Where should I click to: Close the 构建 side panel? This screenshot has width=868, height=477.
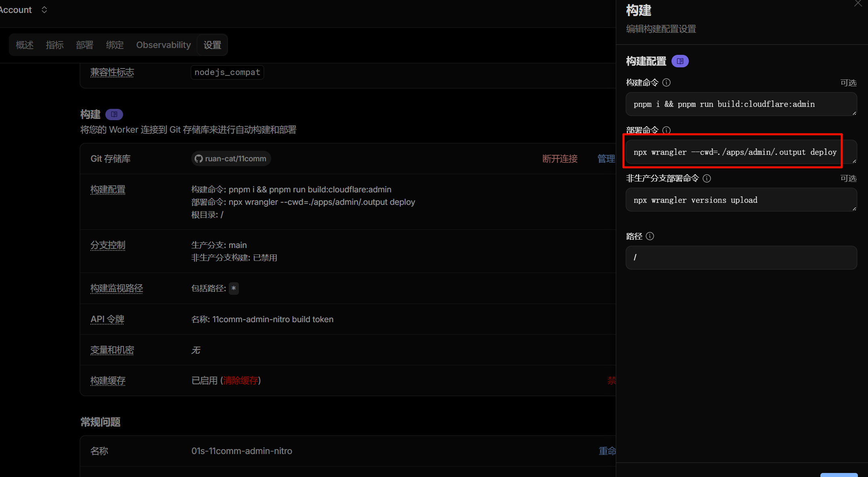pyautogui.click(x=858, y=3)
